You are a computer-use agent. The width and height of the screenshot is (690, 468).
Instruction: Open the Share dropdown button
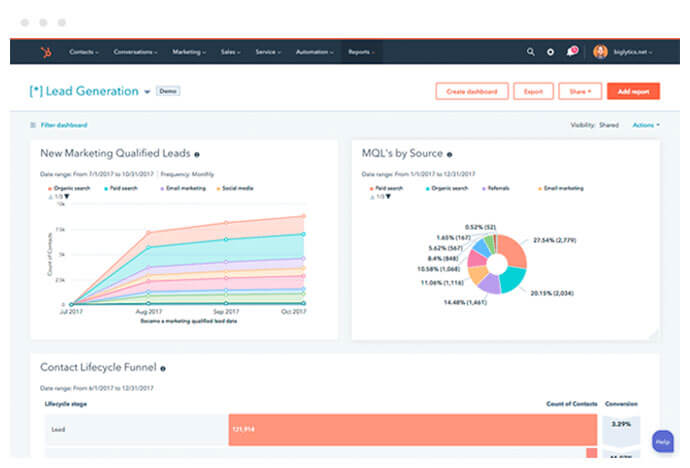point(579,92)
